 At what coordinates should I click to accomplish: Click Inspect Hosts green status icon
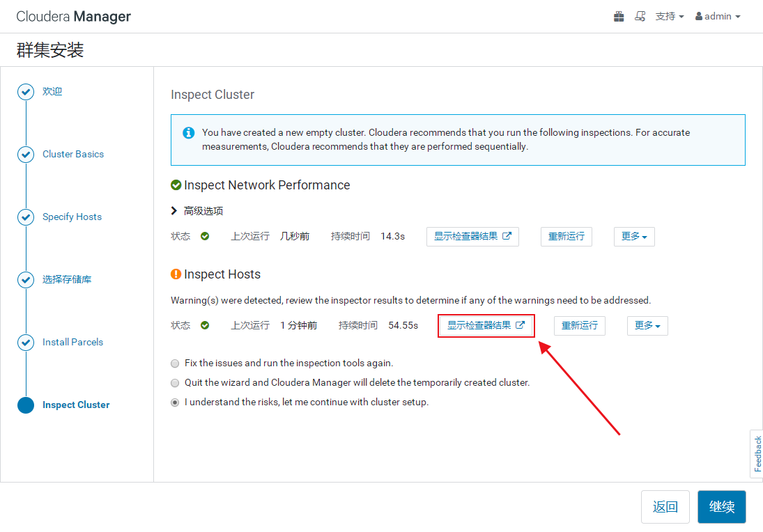205,325
